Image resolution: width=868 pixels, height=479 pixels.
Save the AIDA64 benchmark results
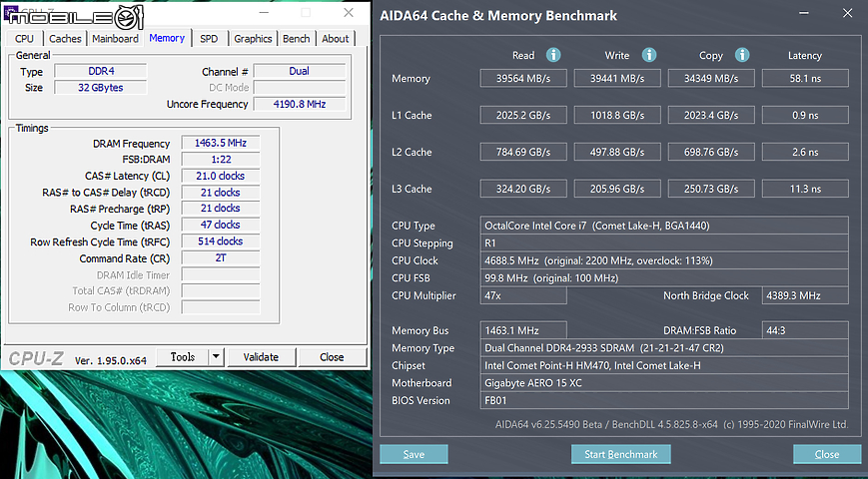414,454
